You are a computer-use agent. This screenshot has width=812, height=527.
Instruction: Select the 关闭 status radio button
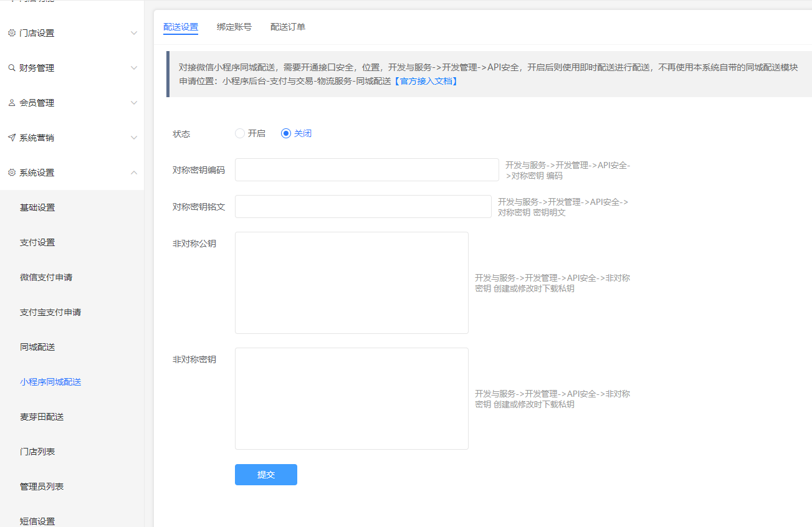tap(286, 133)
